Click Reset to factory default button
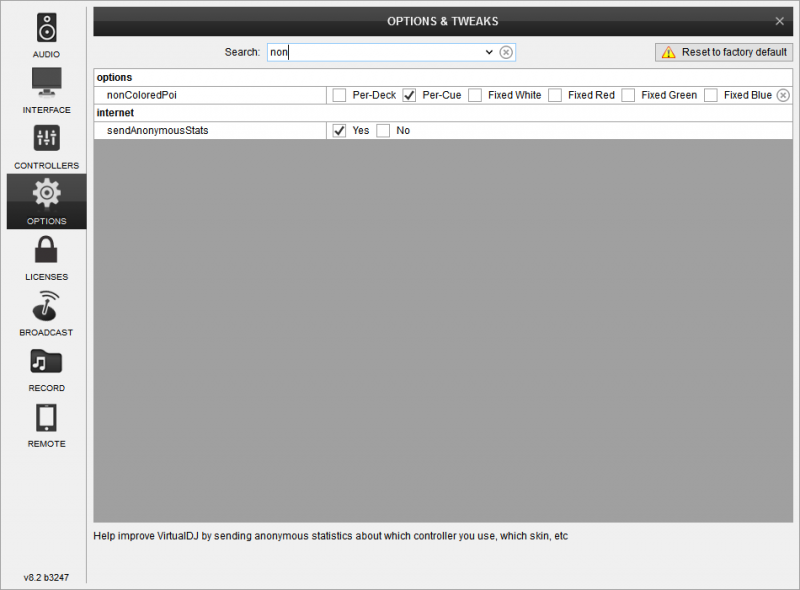This screenshot has height=590, width=800. click(723, 52)
